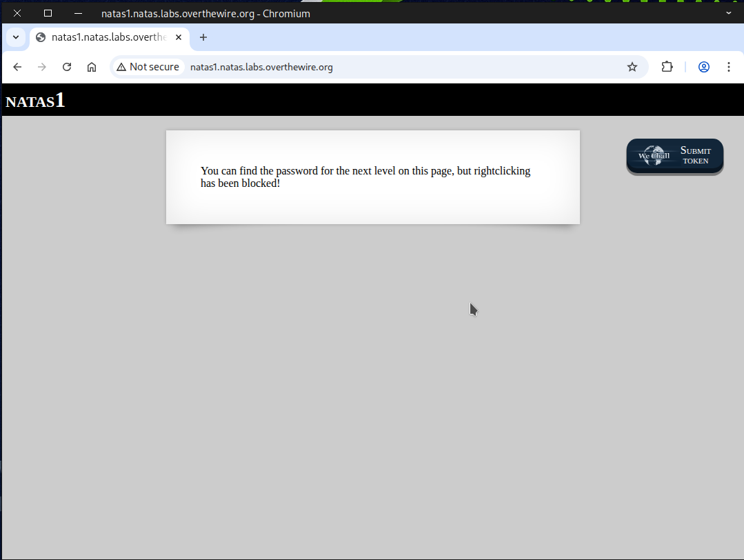
Task: Minimize the Chromium window
Action: (x=78, y=13)
